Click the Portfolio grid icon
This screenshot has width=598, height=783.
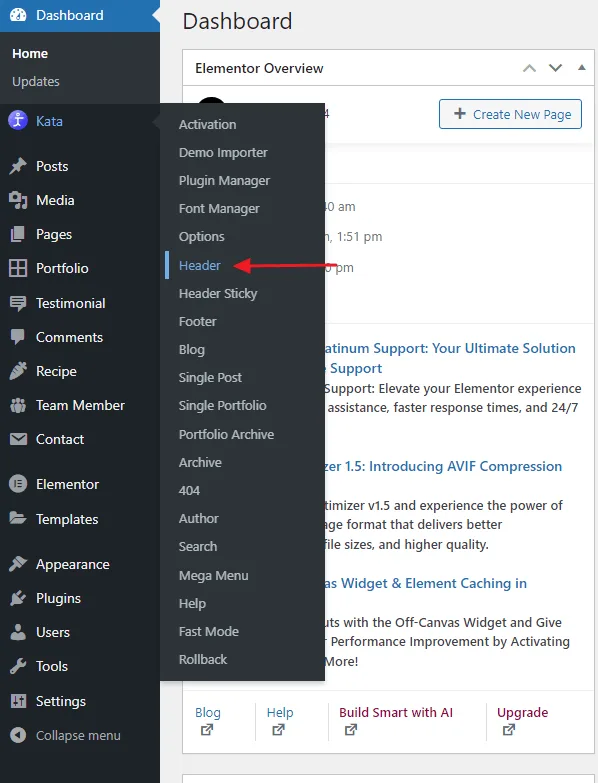18,268
